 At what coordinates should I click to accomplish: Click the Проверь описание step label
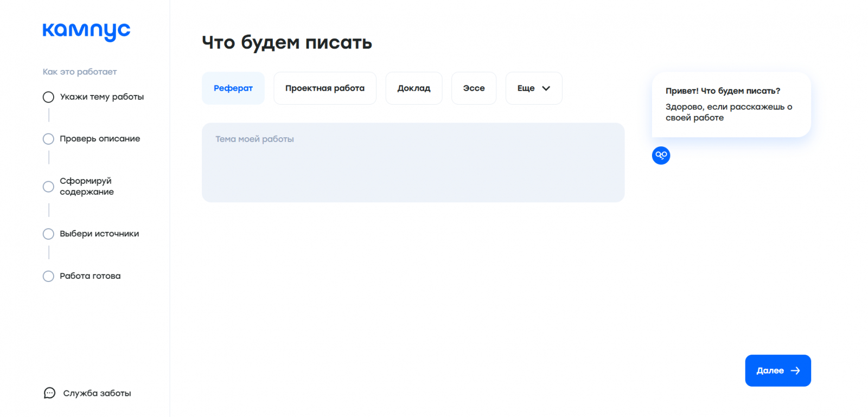coord(100,139)
